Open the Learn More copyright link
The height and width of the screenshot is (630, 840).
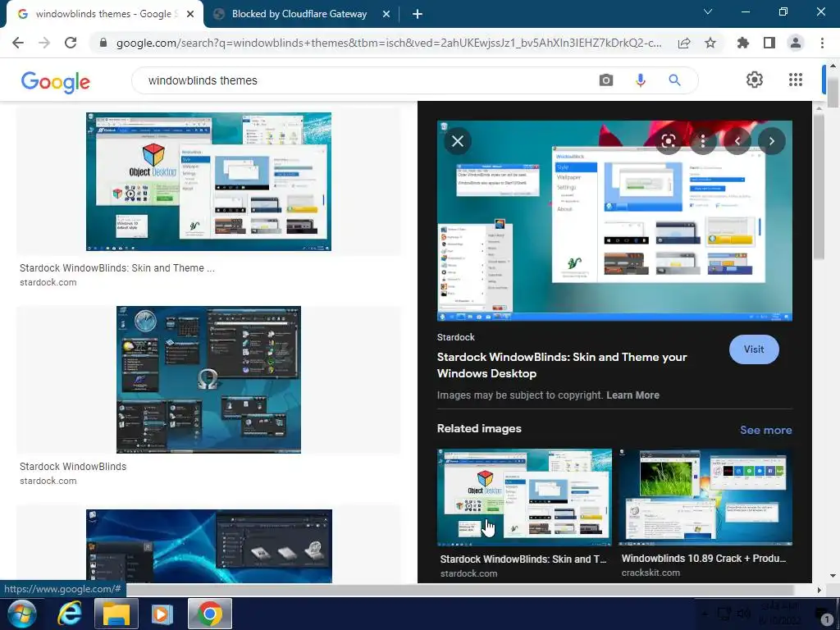point(632,395)
